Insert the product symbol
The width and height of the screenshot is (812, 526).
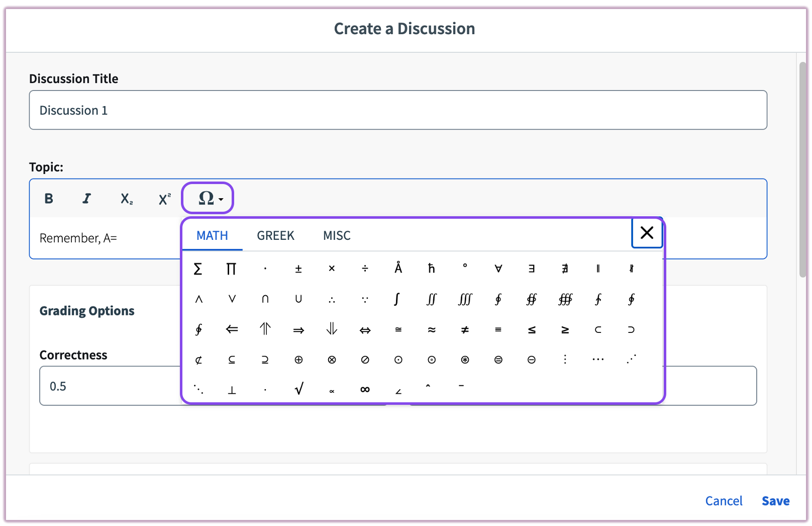[231, 269]
